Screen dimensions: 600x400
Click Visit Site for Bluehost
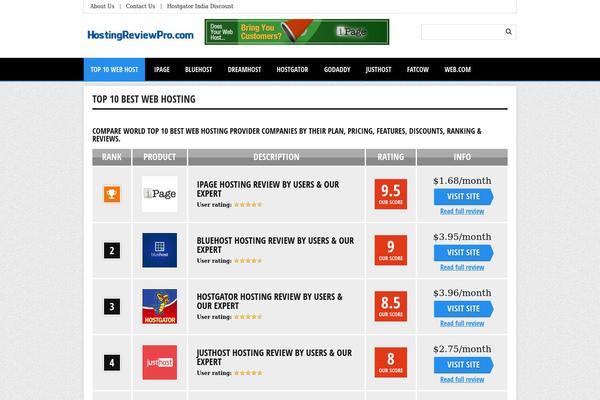click(463, 253)
